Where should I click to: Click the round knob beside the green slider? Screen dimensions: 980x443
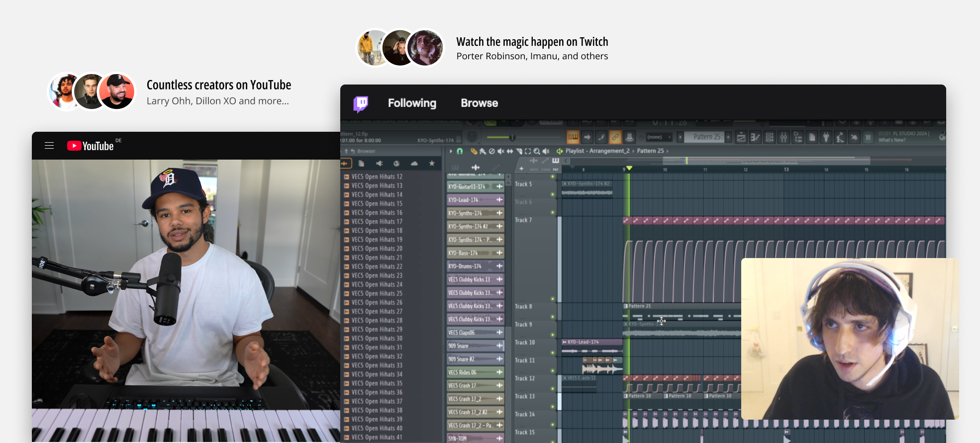point(472,137)
